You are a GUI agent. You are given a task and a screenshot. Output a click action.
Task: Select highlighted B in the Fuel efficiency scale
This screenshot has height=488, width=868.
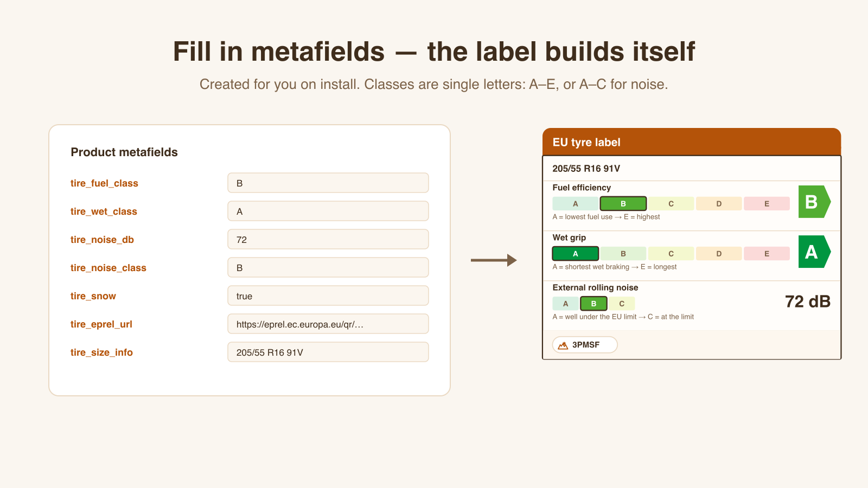pyautogui.click(x=623, y=204)
